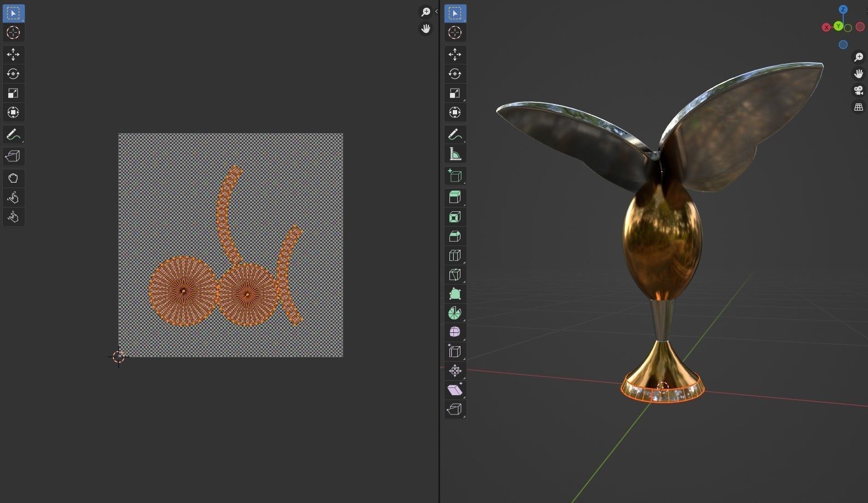This screenshot has width=868, height=503.
Task: Choose the Move tool in UV editor
Action: (13, 54)
